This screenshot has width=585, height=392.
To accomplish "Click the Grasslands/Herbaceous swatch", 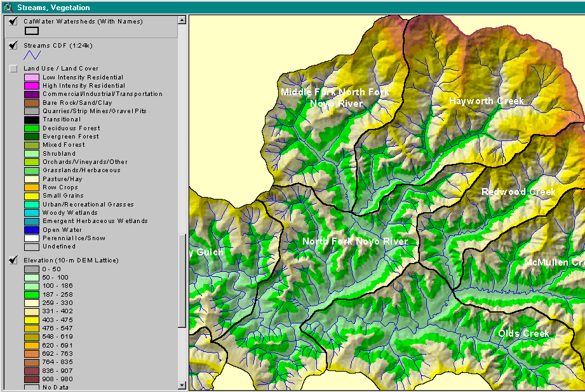I will coord(32,170).
